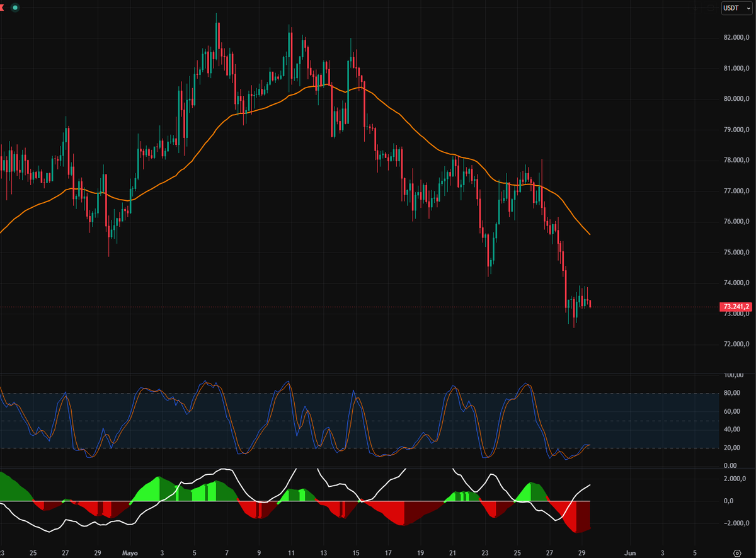Click the red 73.241,2 last price label
Viewport: 756px width, 558px height.
(735, 307)
